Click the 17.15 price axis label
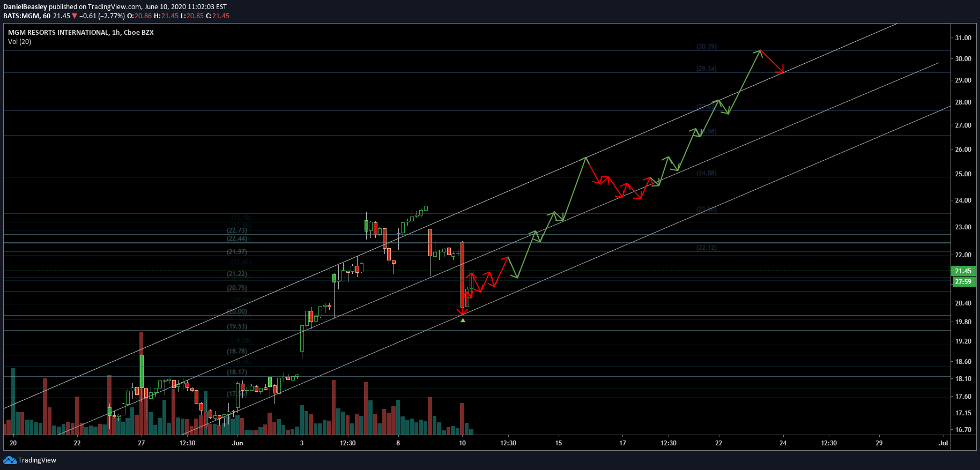The height and width of the screenshot is (470, 980). coord(963,413)
